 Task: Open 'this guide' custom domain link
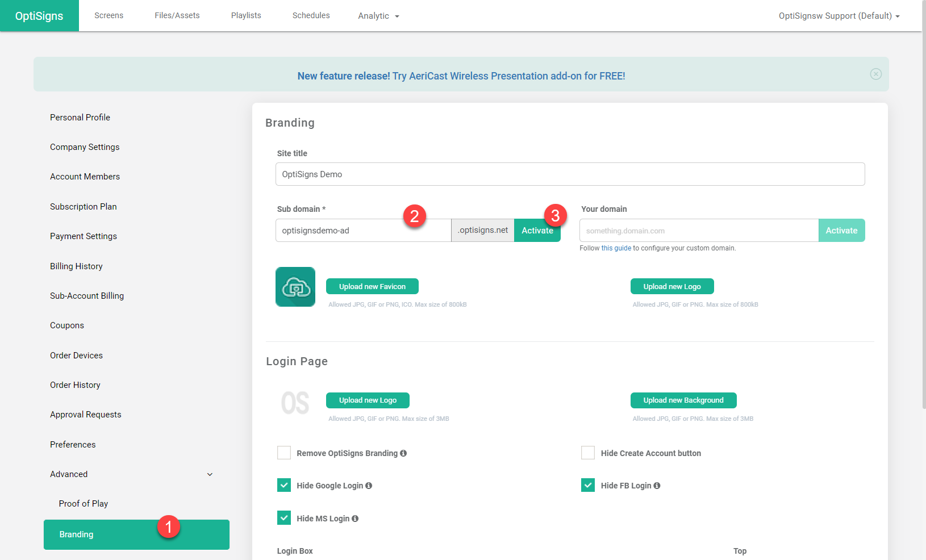pos(616,248)
